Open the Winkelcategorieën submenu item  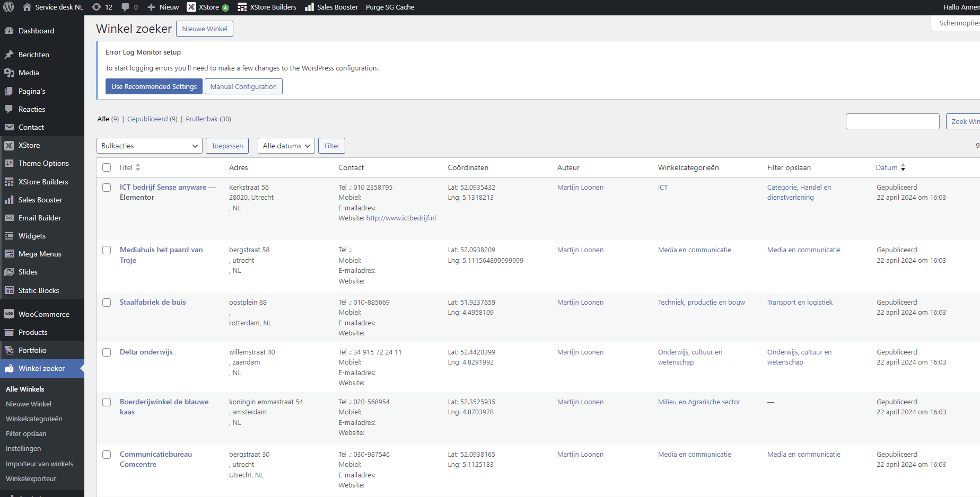[34, 419]
